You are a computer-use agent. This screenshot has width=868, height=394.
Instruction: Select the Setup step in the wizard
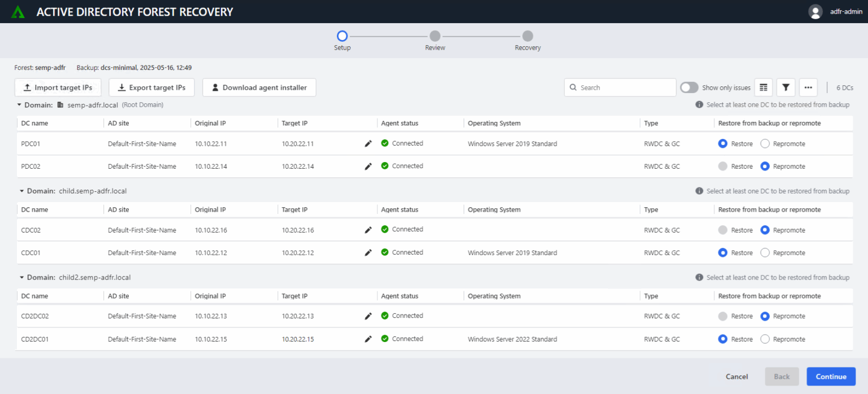click(x=342, y=36)
